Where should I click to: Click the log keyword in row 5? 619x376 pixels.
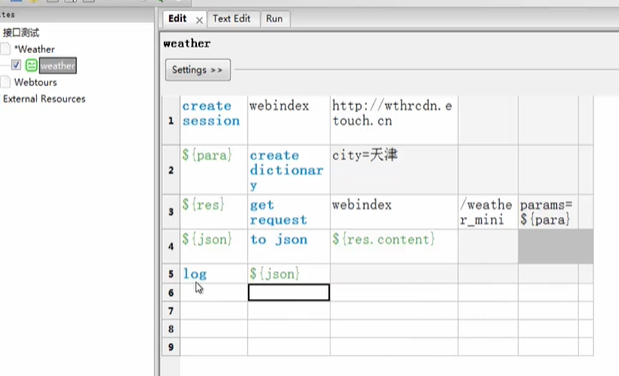pos(195,274)
